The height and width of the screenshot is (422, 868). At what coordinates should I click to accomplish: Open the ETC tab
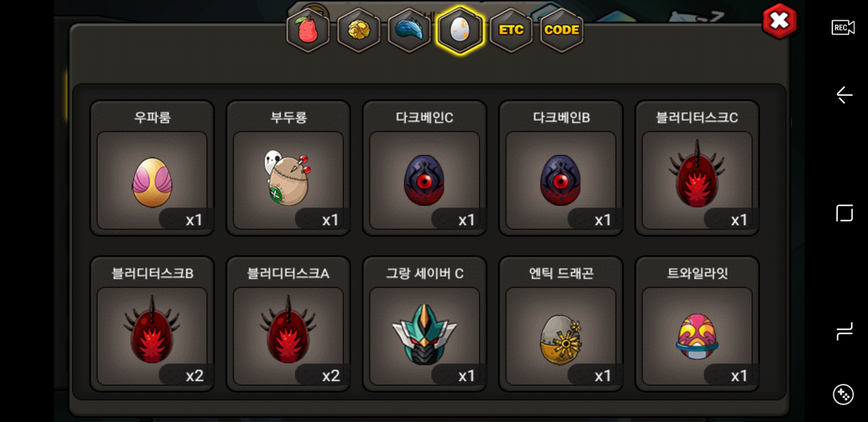pyautogui.click(x=511, y=30)
